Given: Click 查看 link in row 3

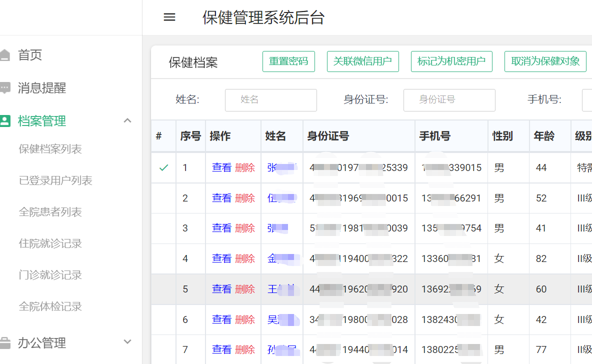Looking at the screenshot, I should (221, 228).
